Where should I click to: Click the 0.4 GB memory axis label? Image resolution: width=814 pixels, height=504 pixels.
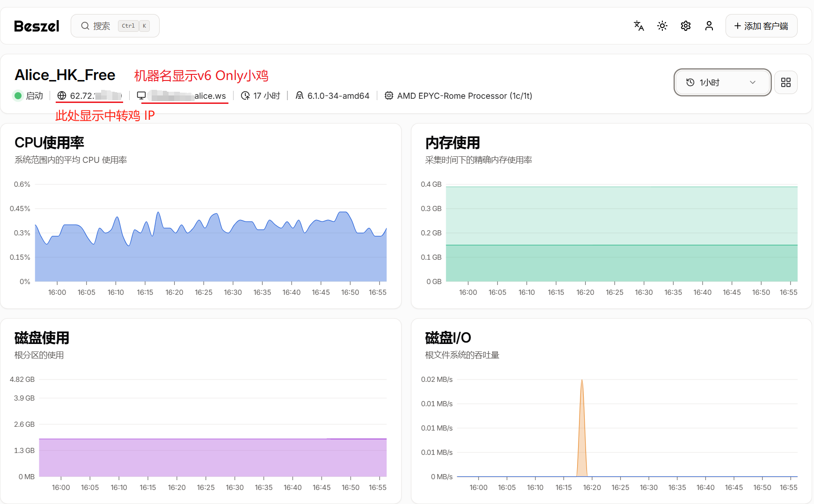pos(431,184)
